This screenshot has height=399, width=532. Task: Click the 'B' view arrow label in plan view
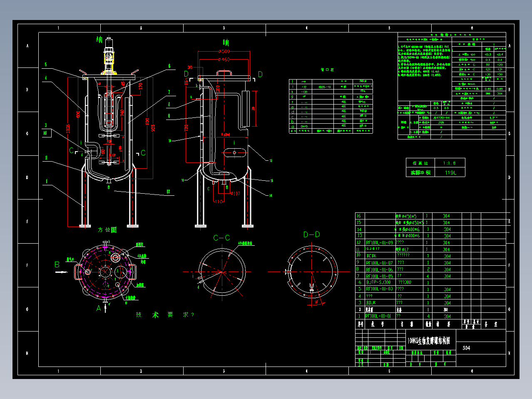coord(57,264)
